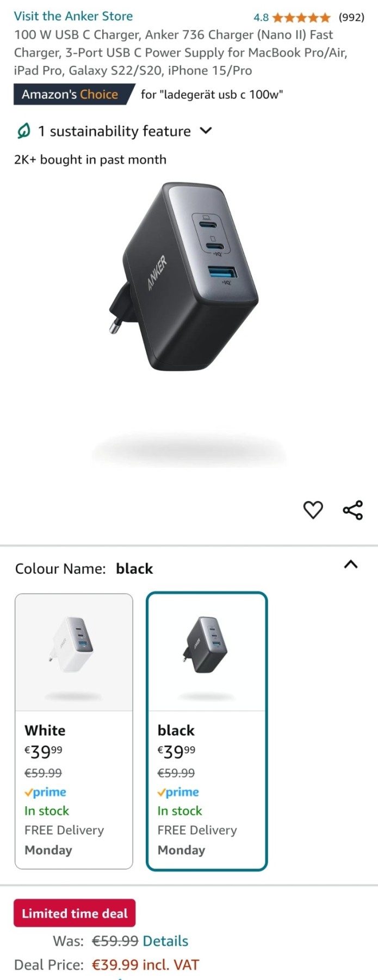Expand the sustainability feature chevron
This screenshot has height=980, width=378.
[x=206, y=131]
